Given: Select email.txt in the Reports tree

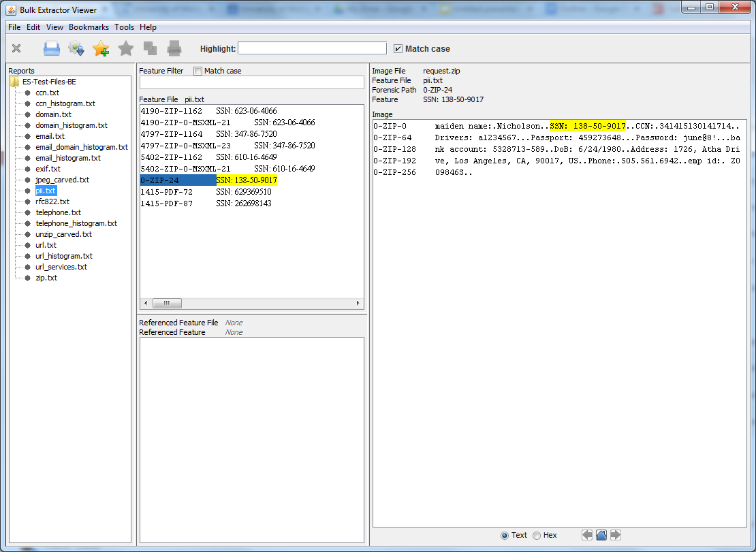Looking at the screenshot, I should [x=50, y=136].
